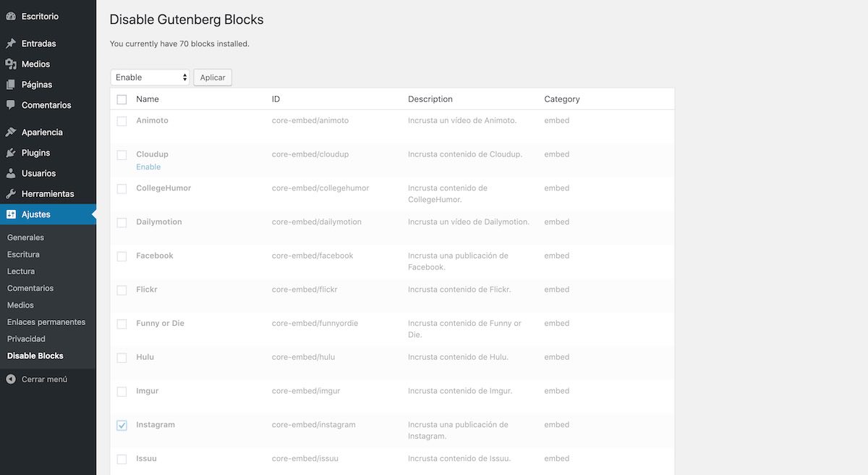Image resolution: width=868 pixels, height=475 pixels.
Task: Collapse sidebar using Cerrar menú arrow icon
Action: [11, 379]
